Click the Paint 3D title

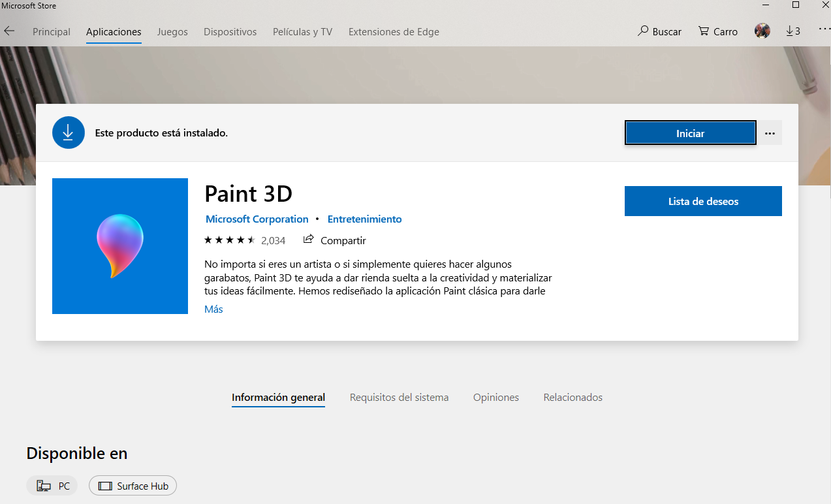point(249,194)
